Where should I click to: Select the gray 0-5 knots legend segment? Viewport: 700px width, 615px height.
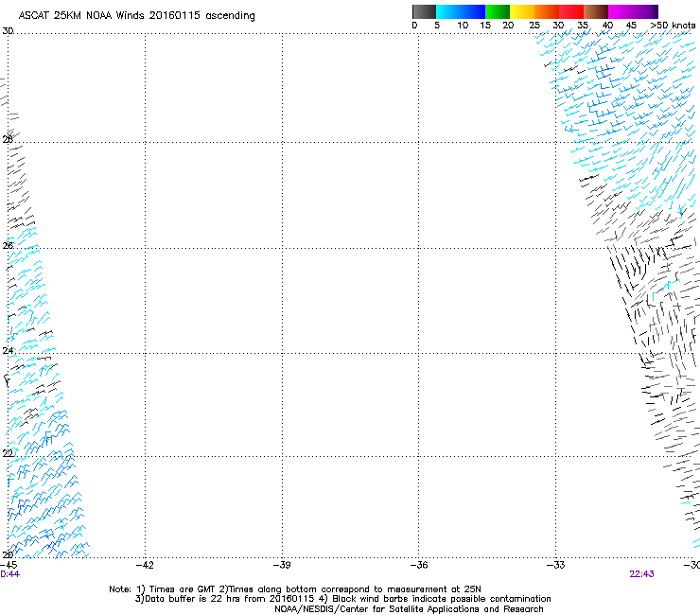tap(425, 11)
